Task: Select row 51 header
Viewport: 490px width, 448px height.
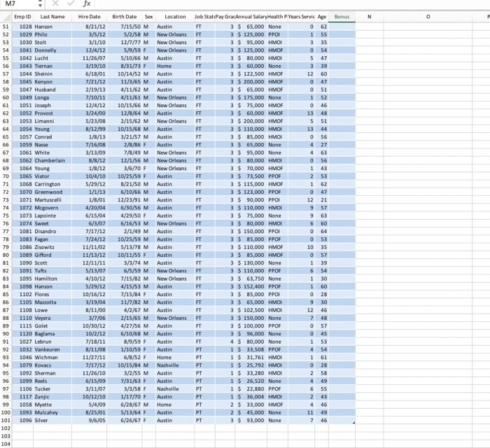Action: coord(6,27)
